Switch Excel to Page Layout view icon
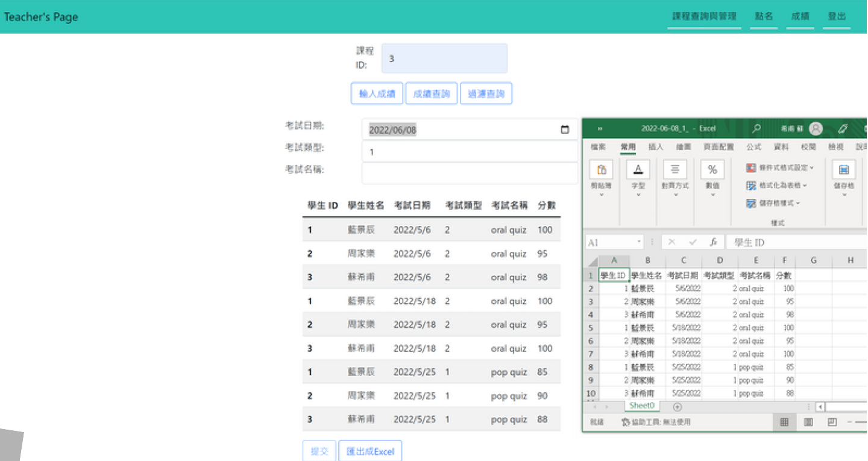 tap(808, 422)
